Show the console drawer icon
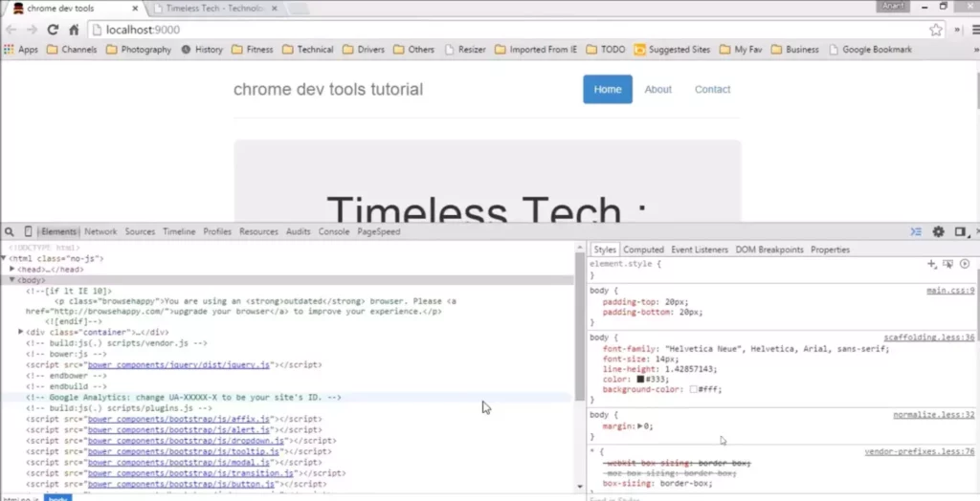Image resolution: width=980 pixels, height=501 pixels. click(916, 232)
